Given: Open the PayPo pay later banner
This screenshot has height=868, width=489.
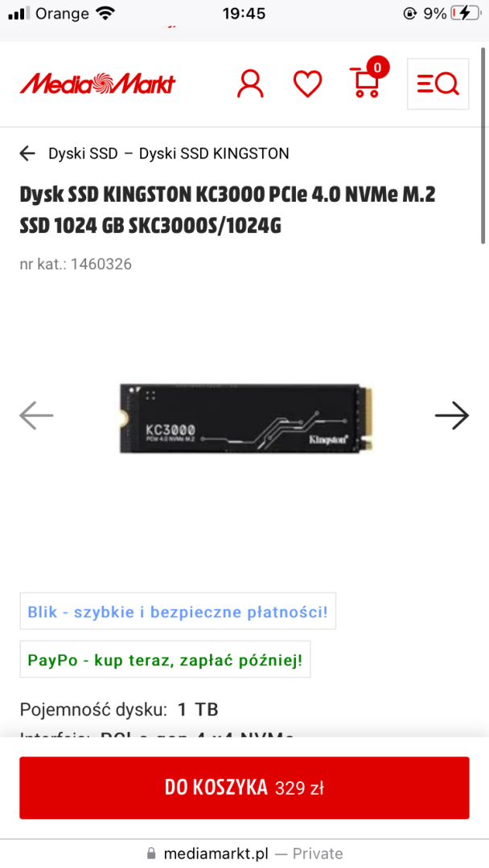Looking at the screenshot, I should pos(165,659).
